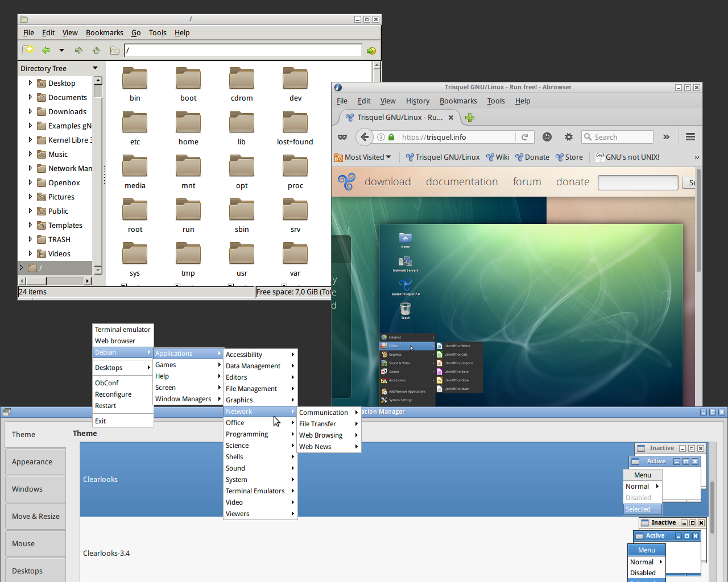Reload the page in Abrowser
The width and height of the screenshot is (728, 582).
click(x=524, y=137)
